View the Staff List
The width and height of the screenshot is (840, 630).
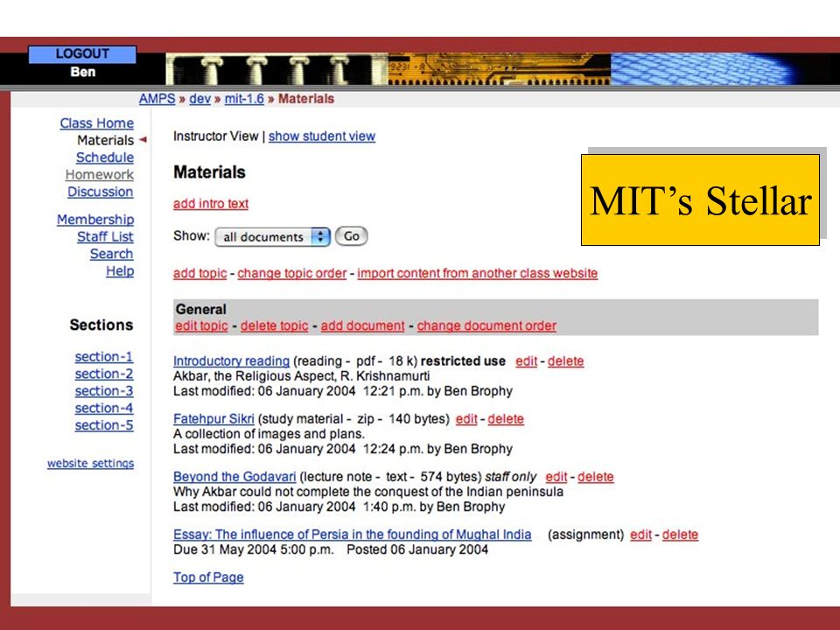click(x=105, y=237)
